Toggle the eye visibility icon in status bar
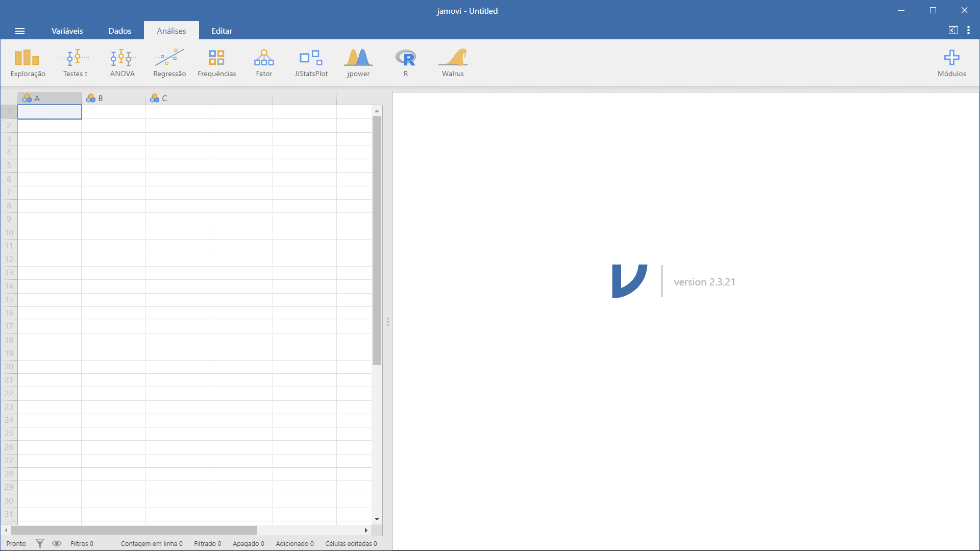Screen dimensions: 980x551 tap(57, 543)
